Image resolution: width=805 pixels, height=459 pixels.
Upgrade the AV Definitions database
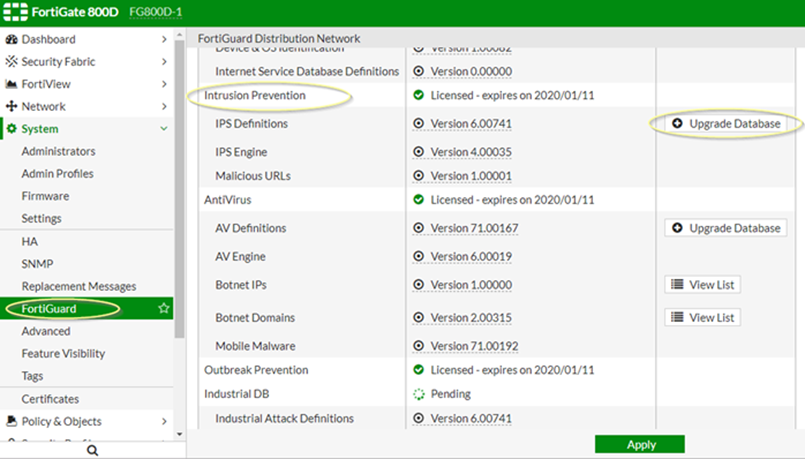(x=725, y=228)
